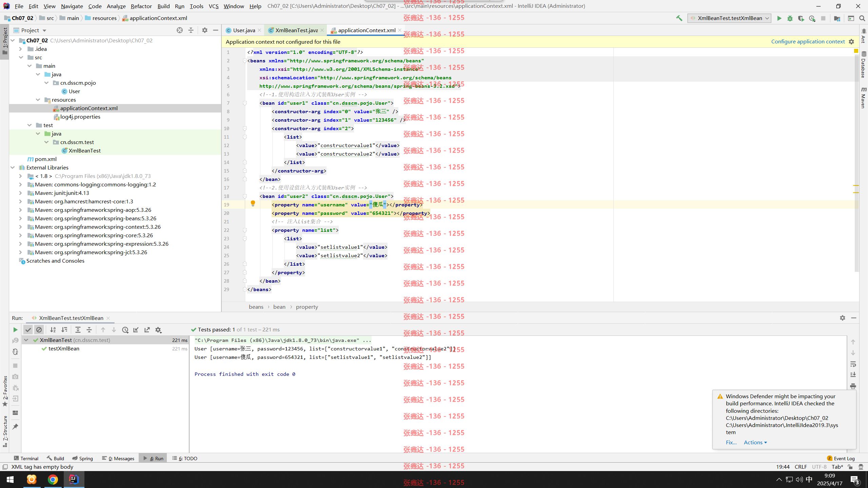
Task: Build the project with the hammer icon
Action: pos(679,18)
